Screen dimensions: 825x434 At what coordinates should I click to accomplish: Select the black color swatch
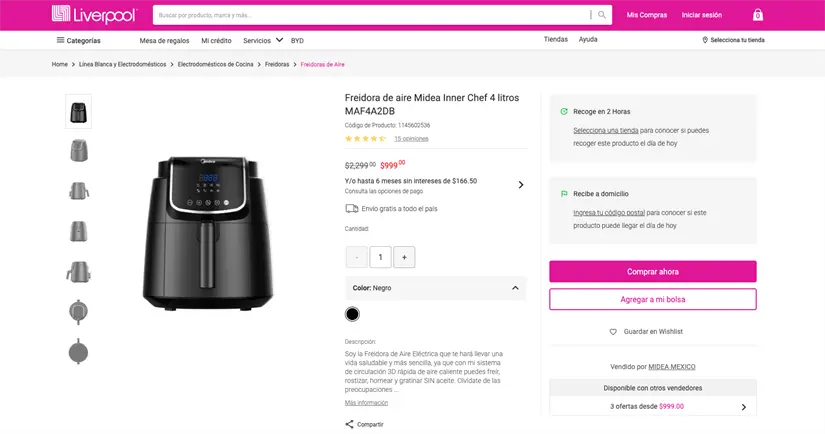(352, 314)
